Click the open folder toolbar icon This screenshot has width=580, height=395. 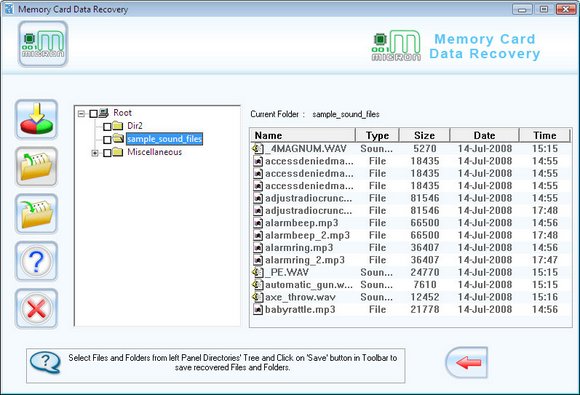(36, 166)
